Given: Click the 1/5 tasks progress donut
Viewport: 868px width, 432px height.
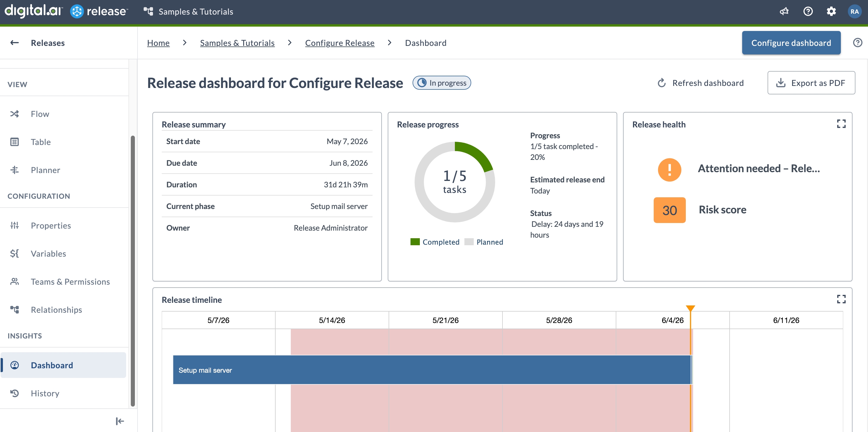Looking at the screenshot, I should [455, 182].
